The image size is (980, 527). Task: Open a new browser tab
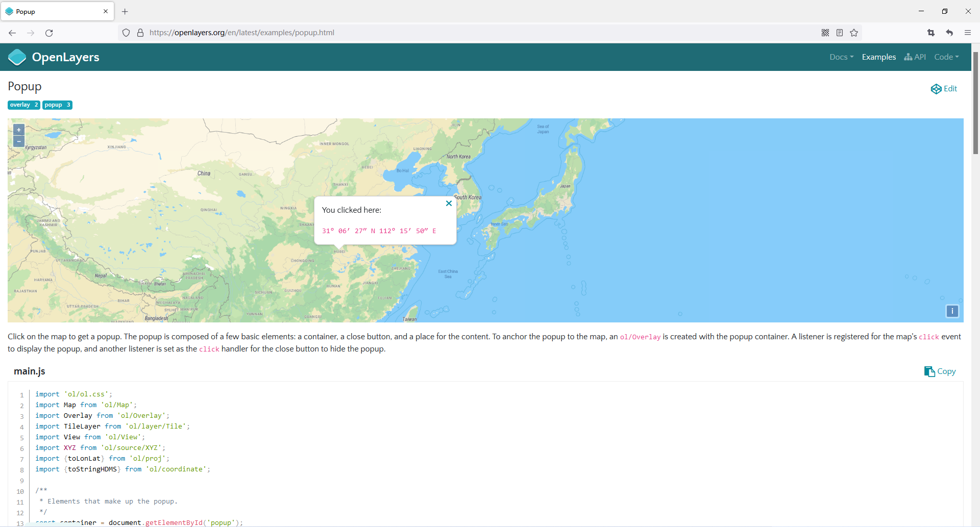125,11
